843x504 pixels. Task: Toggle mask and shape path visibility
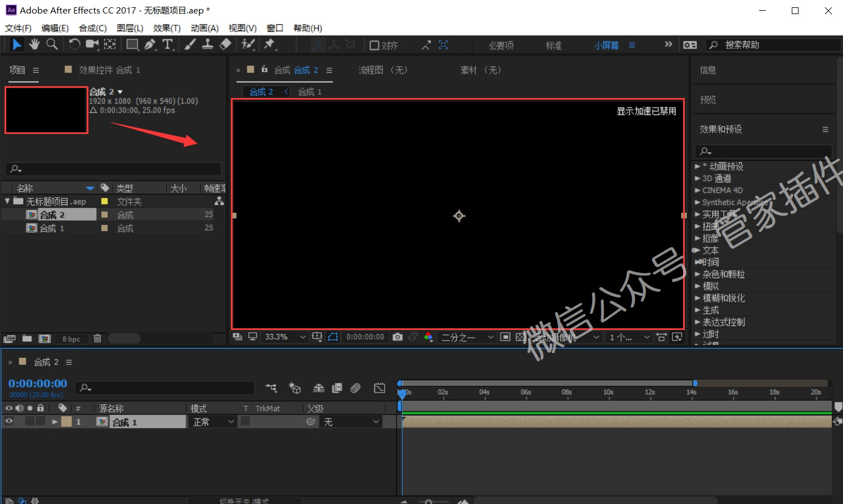(x=333, y=337)
